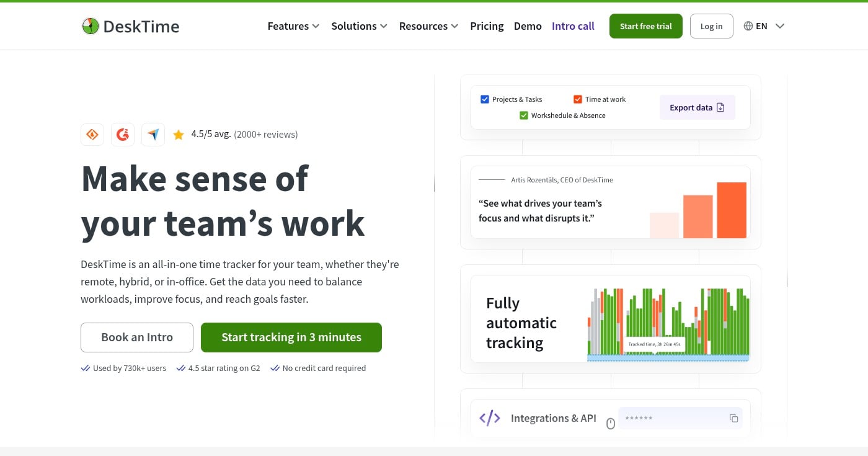Click checkmark icon beside Used by 730k+ users
This screenshot has width=868, height=456.
click(x=86, y=368)
